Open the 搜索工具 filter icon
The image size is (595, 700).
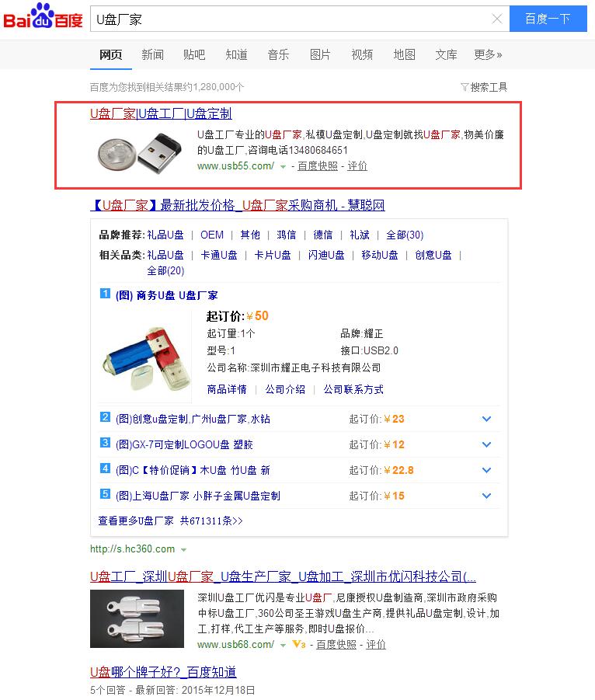(465, 87)
